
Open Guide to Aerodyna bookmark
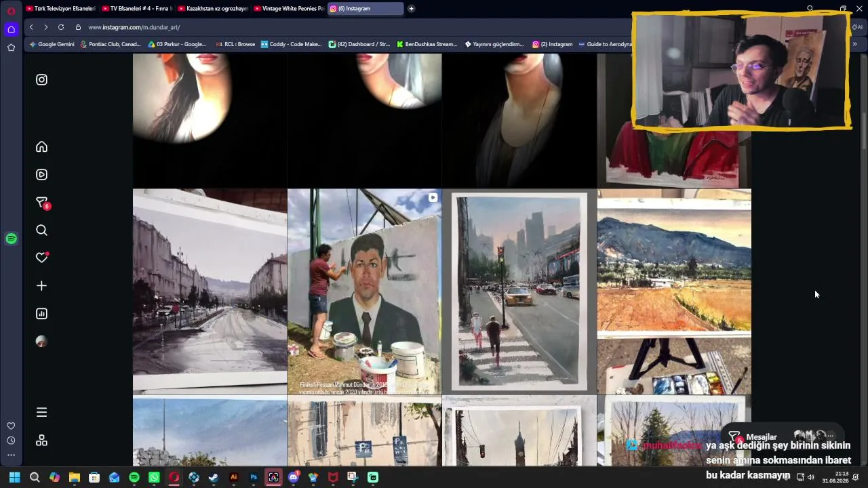coord(605,44)
